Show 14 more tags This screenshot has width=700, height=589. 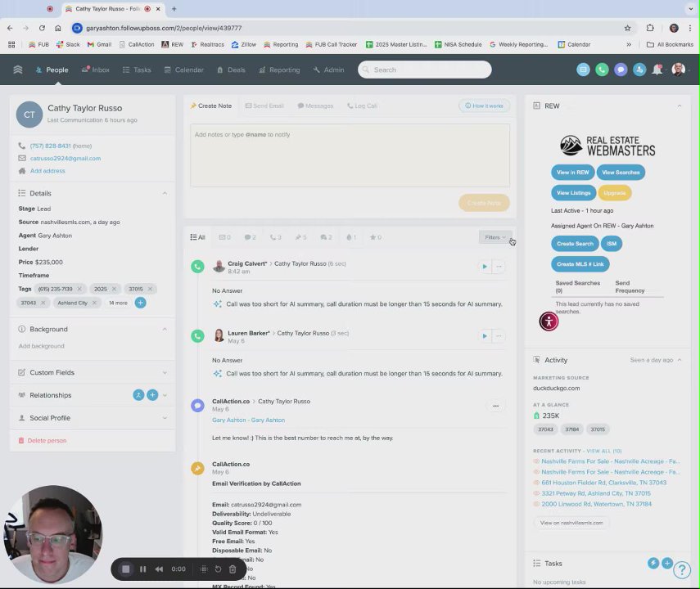(x=118, y=303)
